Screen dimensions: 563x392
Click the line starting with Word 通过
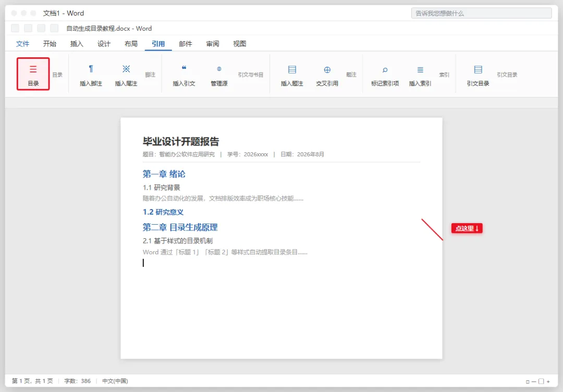225,252
